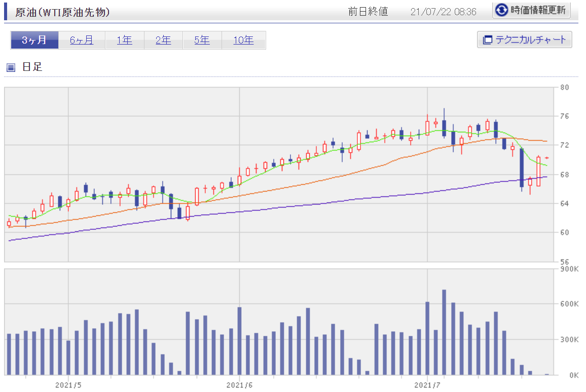Click the 900K volume axis label

[570, 269]
